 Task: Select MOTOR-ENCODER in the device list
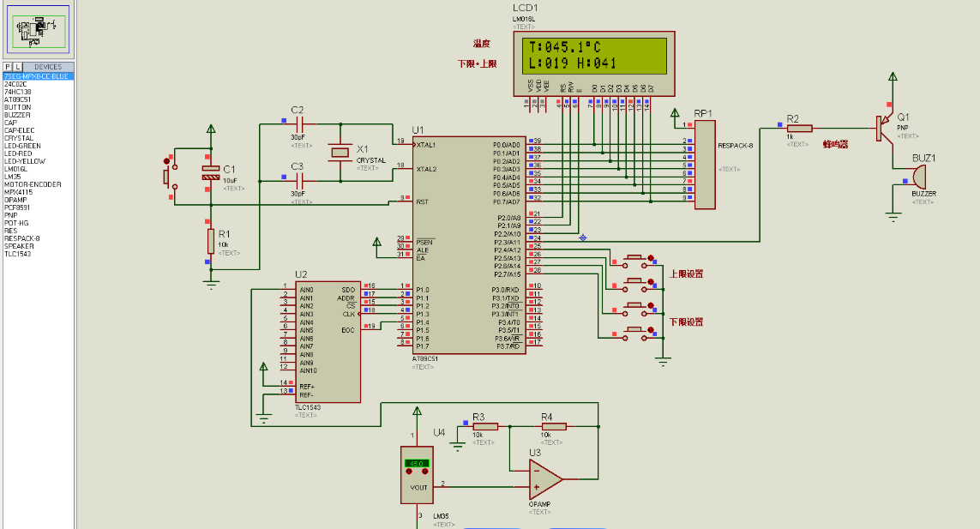pyautogui.click(x=33, y=184)
